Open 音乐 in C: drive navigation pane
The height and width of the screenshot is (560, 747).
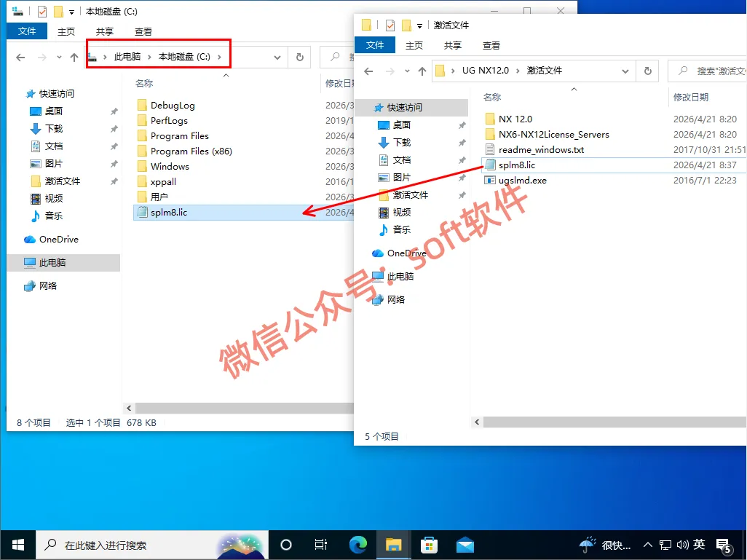[54, 216]
